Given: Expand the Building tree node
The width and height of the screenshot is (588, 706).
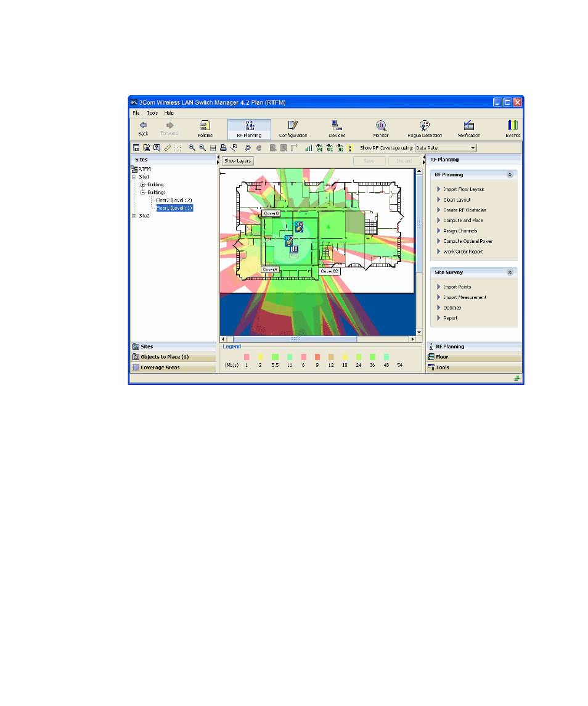Looking at the screenshot, I should point(143,184).
